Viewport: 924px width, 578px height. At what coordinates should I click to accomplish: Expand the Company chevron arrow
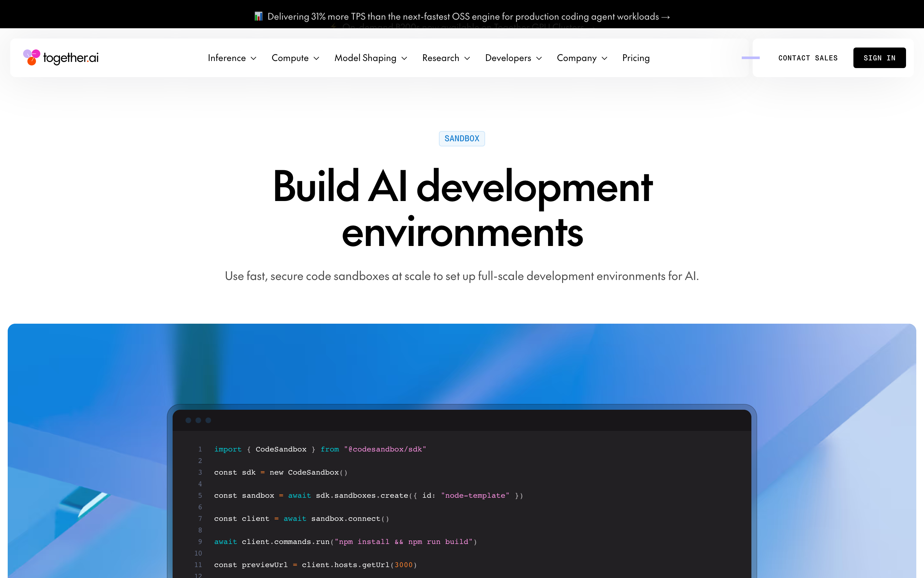click(604, 58)
